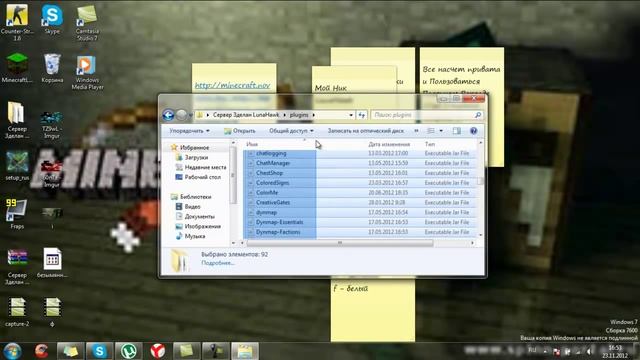Open the Корзина recycle bin
The height and width of the screenshot is (360, 640).
[x=52, y=67]
